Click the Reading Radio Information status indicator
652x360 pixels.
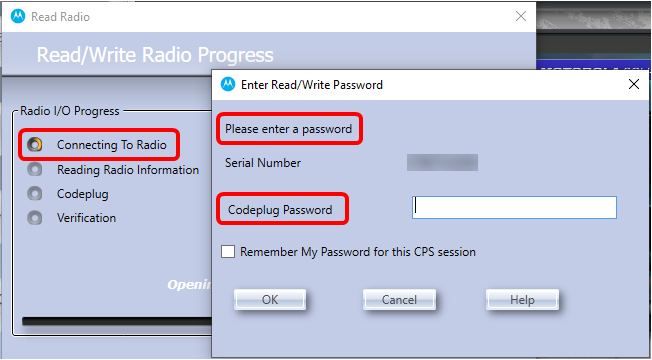coord(35,169)
